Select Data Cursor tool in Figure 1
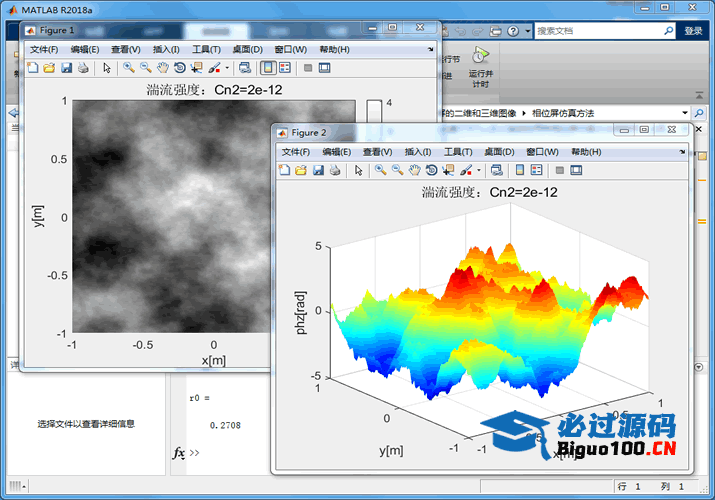 pyautogui.click(x=197, y=68)
